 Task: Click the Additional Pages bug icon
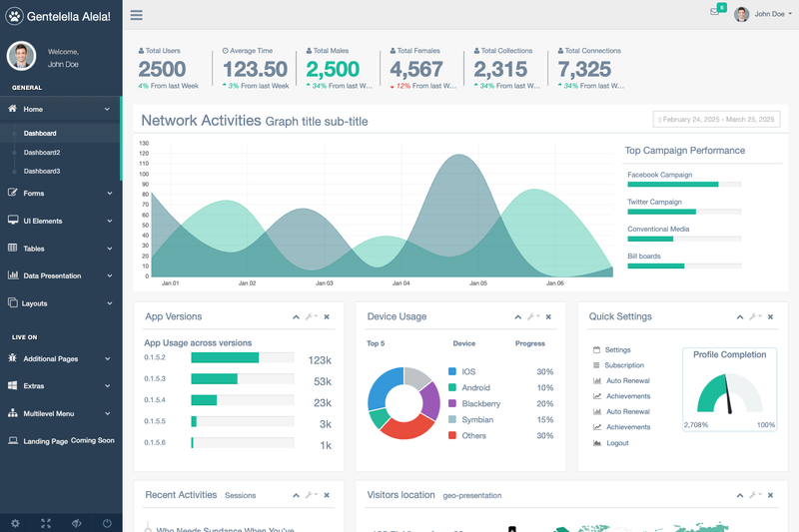click(x=13, y=358)
